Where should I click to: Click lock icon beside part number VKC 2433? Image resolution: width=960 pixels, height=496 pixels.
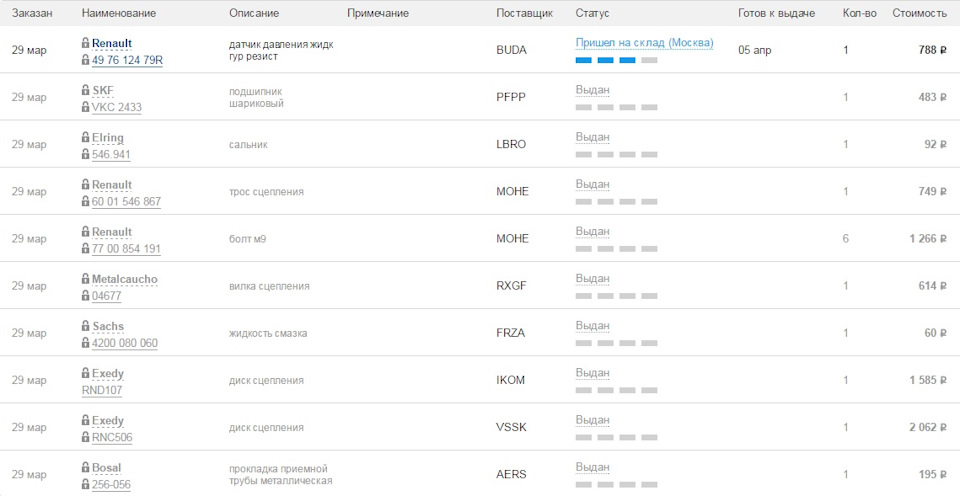[x=86, y=107]
